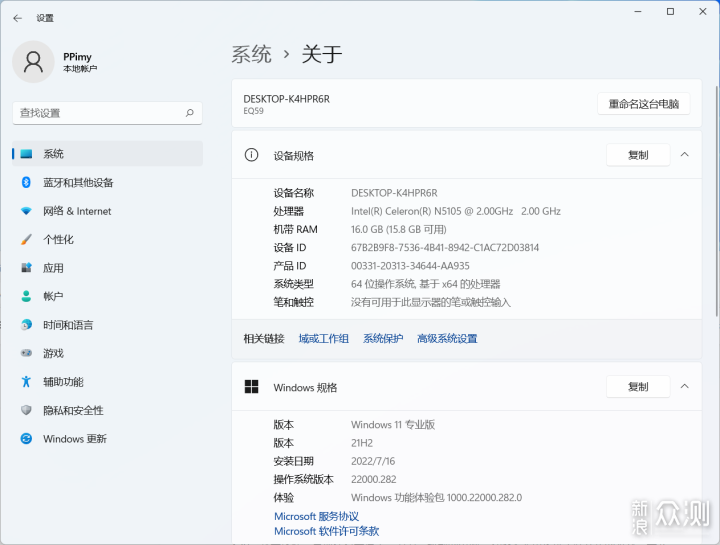Image resolution: width=720 pixels, height=545 pixels.
Task: Click the Intel(R) Celeron(R) N5105 processor value
Action: [456, 211]
